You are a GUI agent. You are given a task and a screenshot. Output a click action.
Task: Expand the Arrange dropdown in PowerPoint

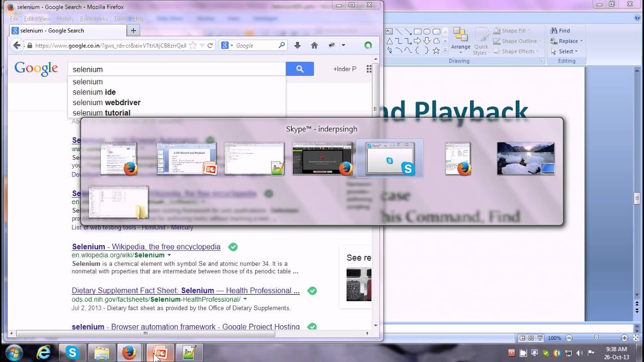pyautogui.click(x=460, y=40)
